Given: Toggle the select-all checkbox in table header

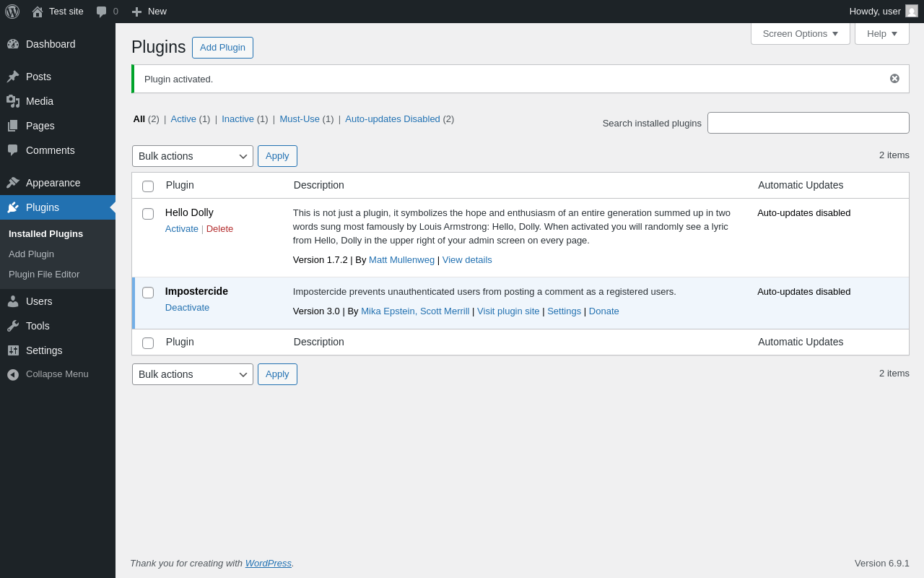Looking at the screenshot, I should point(148,186).
